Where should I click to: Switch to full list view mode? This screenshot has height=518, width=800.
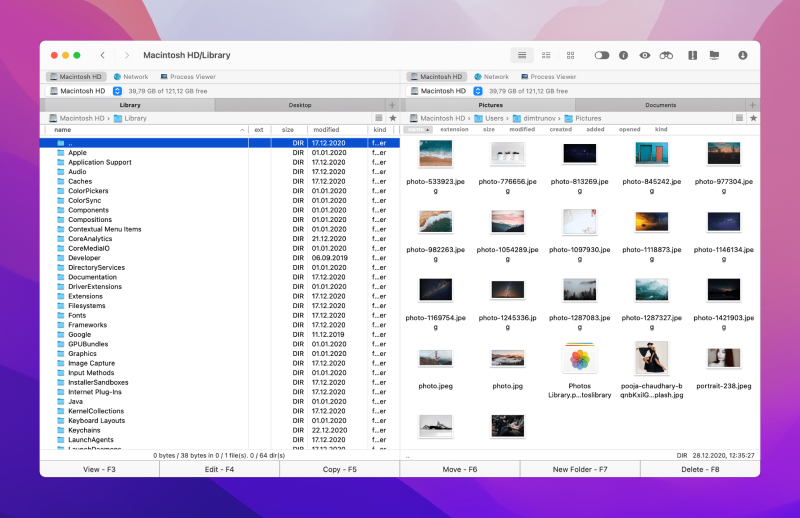click(521, 55)
